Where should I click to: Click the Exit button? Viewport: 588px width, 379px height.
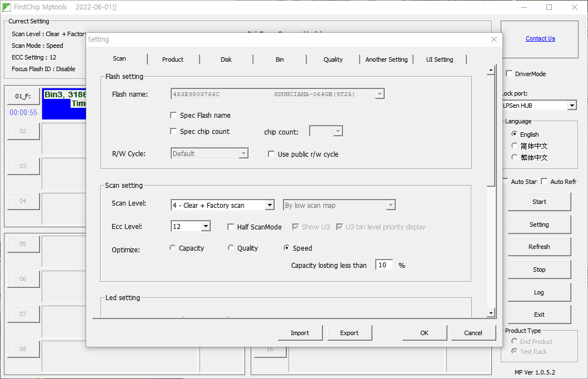pos(539,315)
